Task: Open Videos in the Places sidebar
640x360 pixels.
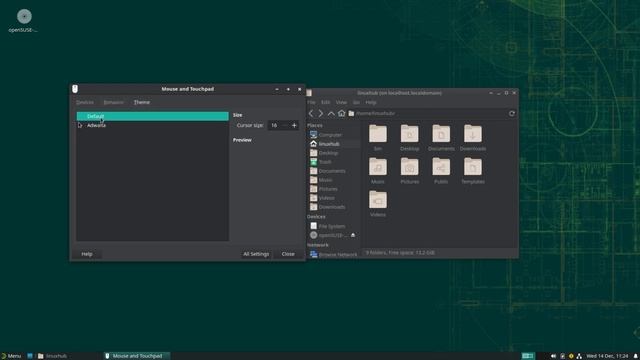Action: click(333, 198)
